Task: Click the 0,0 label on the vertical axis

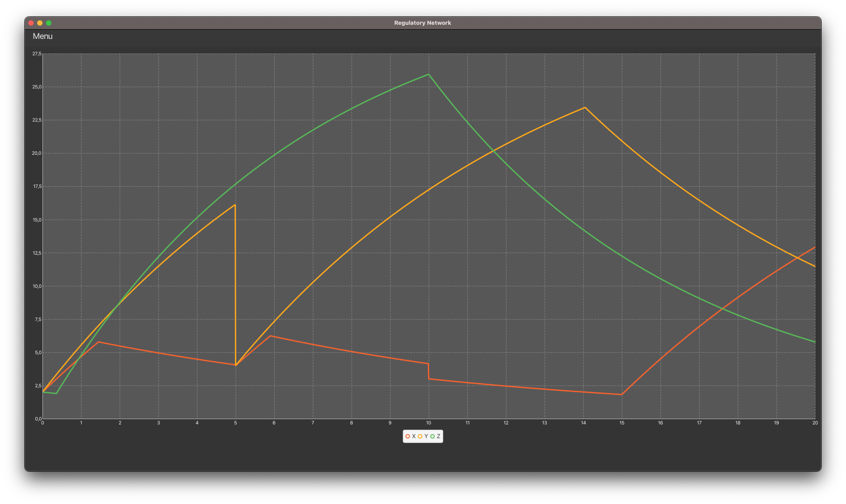Action: coord(38,419)
